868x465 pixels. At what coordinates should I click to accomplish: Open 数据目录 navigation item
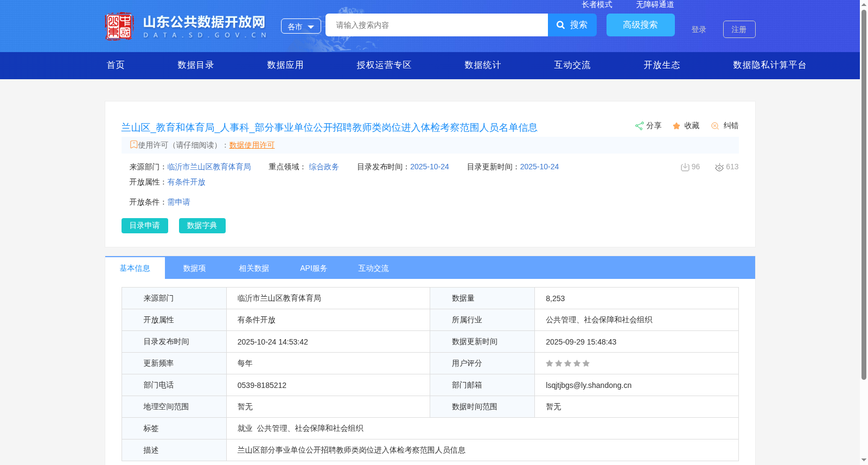click(196, 65)
